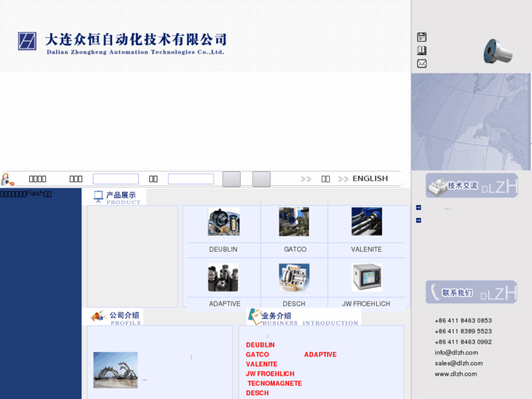Viewport: 532px width, 399px height.
Task: Open the DESCH product thumbnail
Action: point(294,277)
